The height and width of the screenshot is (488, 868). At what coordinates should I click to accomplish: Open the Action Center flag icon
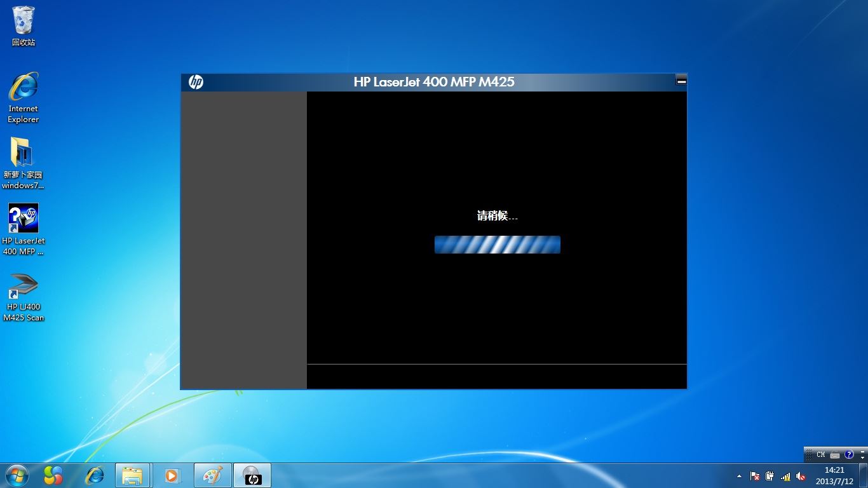click(x=755, y=476)
